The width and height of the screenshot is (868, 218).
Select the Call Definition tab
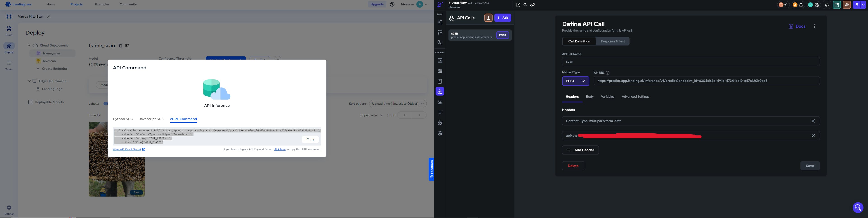[x=579, y=41]
